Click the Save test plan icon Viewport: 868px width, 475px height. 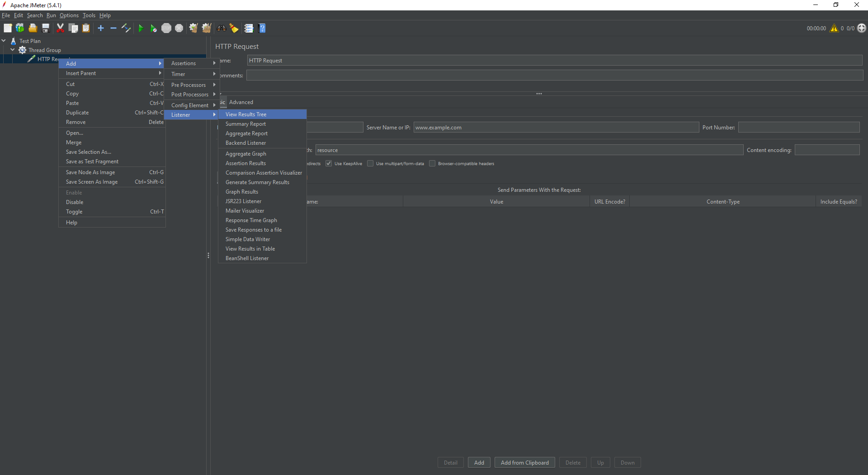point(45,28)
